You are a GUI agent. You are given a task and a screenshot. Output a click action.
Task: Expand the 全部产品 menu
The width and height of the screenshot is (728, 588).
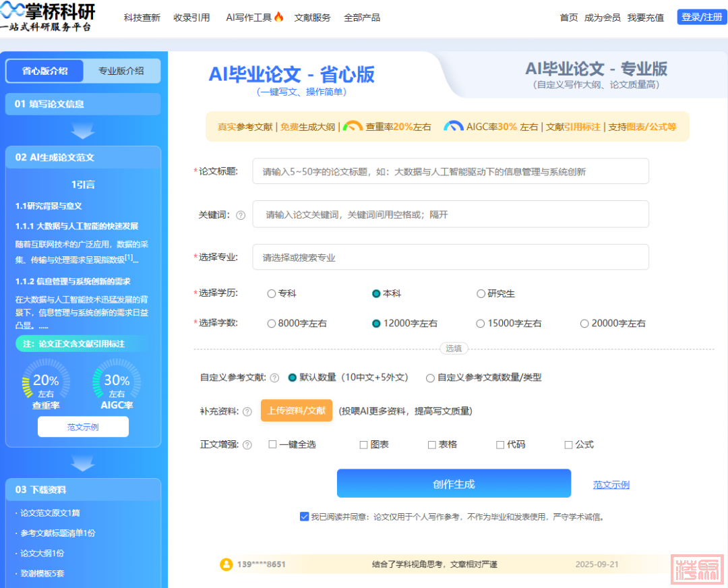tap(361, 18)
